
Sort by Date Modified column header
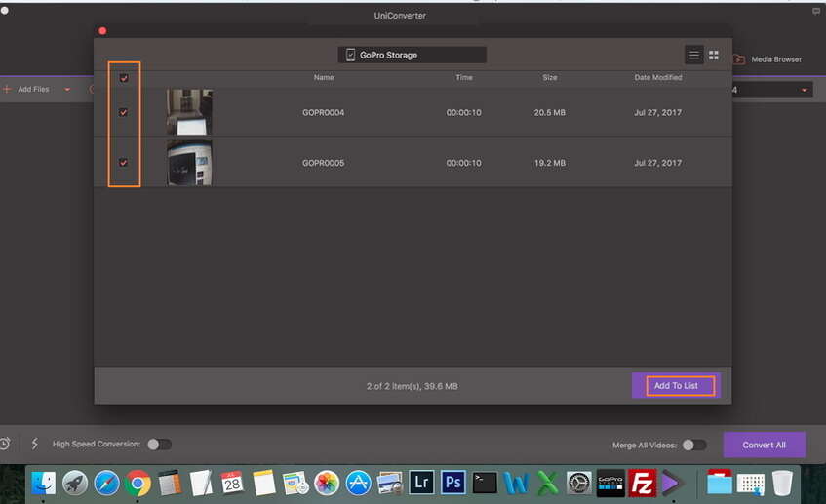tap(658, 77)
